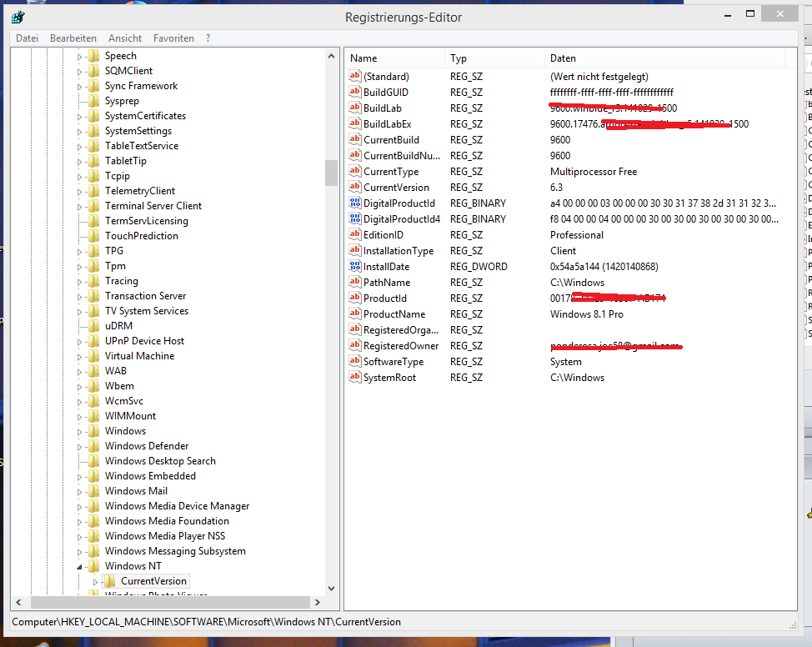The width and height of the screenshot is (812, 647).
Task: Click the DigitalProductId binary icon
Action: click(355, 203)
